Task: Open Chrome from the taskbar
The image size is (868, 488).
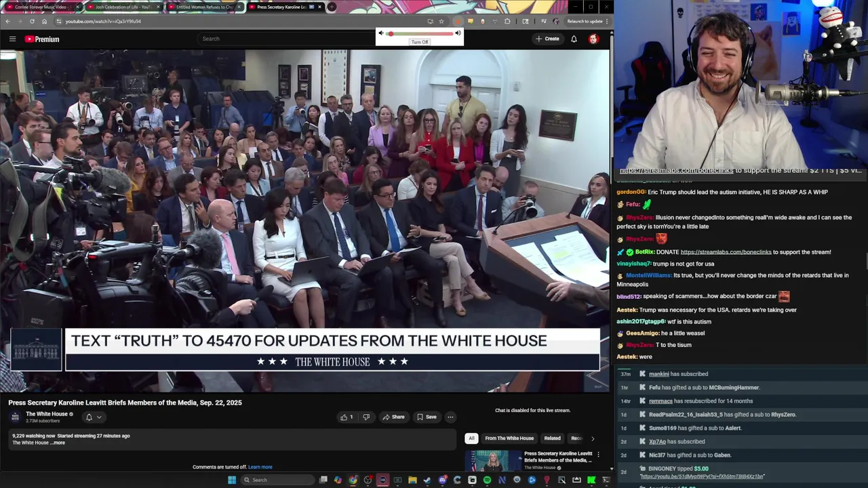Action: click(353, 480)
